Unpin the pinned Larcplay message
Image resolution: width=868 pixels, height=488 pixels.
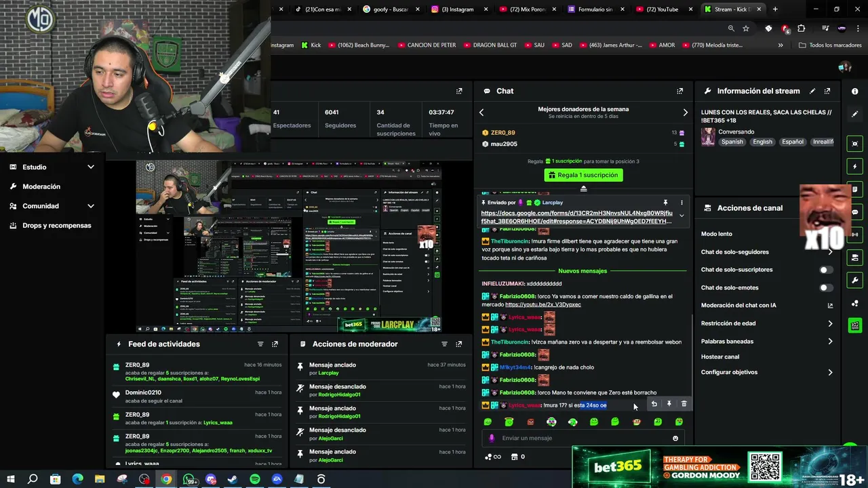(665, 203)
